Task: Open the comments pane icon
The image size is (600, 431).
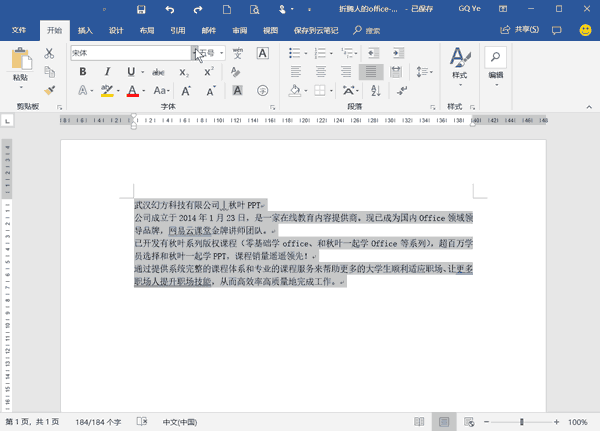Action: 556,30
